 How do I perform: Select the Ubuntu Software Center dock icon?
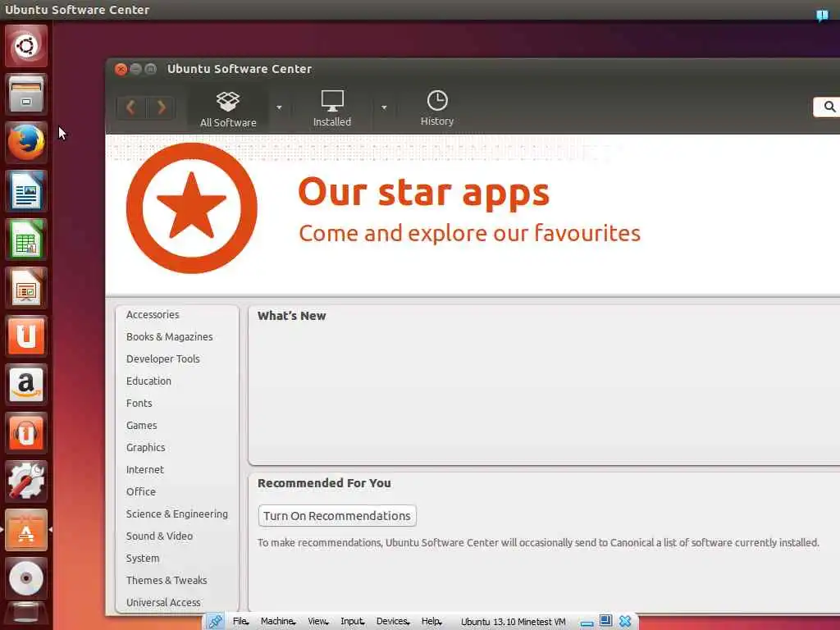pos(25,530)
